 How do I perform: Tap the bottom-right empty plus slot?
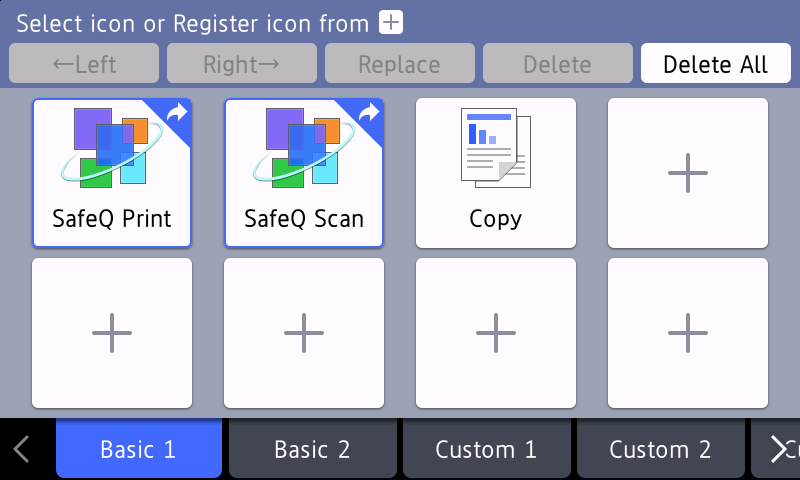[688, 333]
